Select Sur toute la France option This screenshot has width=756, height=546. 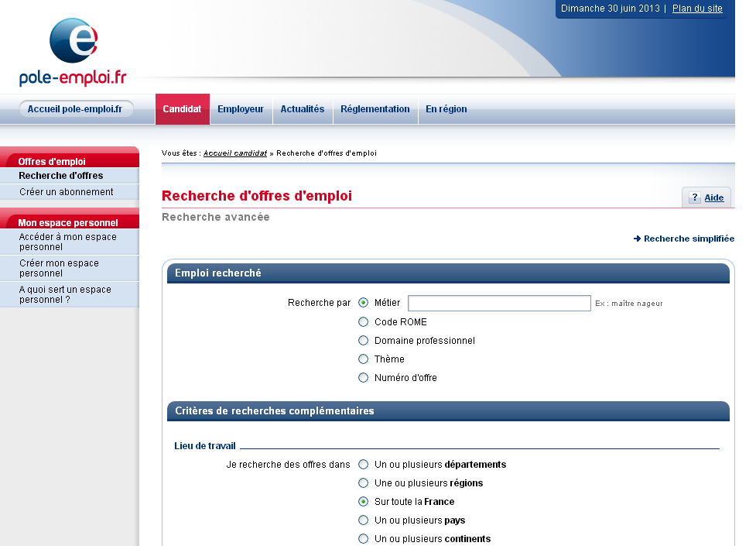(x=363, y=501)
